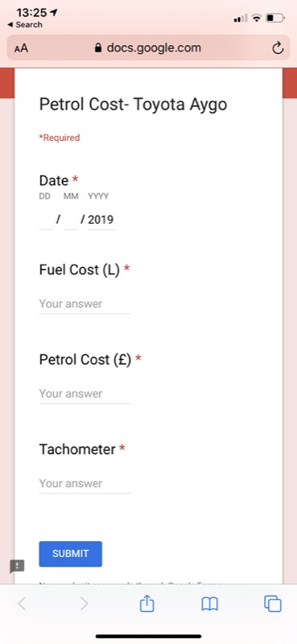The image size is (297, 644).
Task: Tap the Share icon in bottom toolbar
Action: tap(146, 604)
